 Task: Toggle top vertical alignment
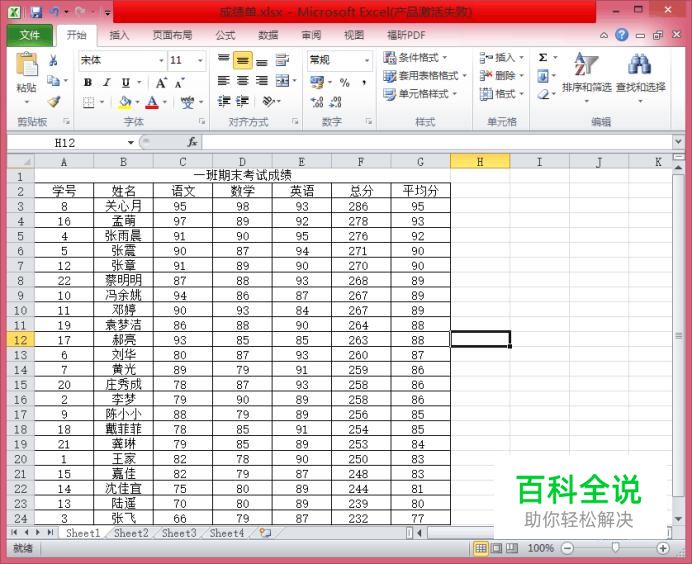[x=224, y=60]
